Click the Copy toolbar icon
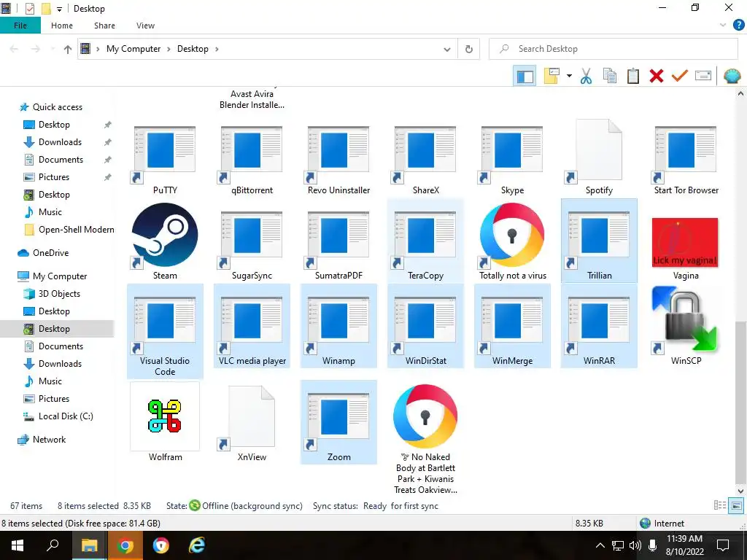This screenshot has height=560, width=747. point(609,76)
